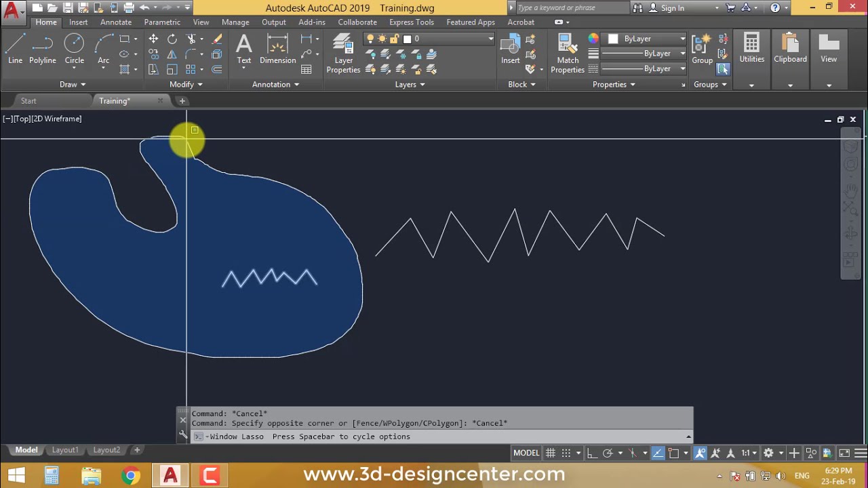Click the Save icon in quick access toolbar

(x=68, y=8)
